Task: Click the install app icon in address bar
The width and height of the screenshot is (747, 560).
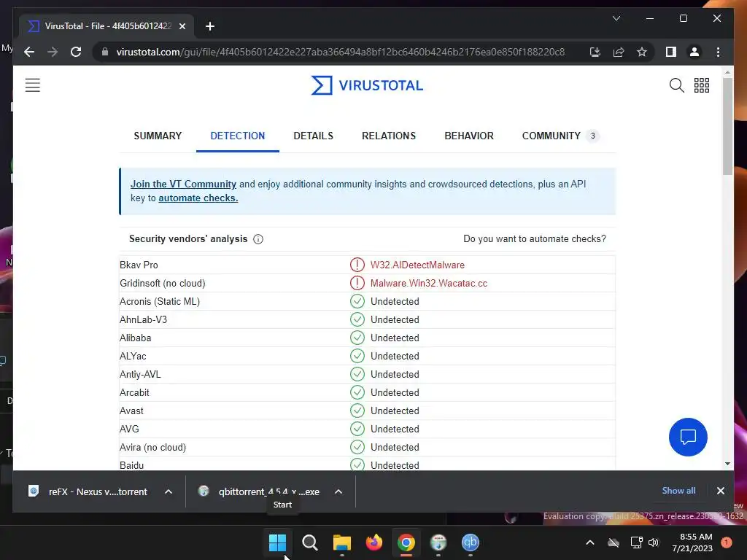Action: (x=595, y=52)
